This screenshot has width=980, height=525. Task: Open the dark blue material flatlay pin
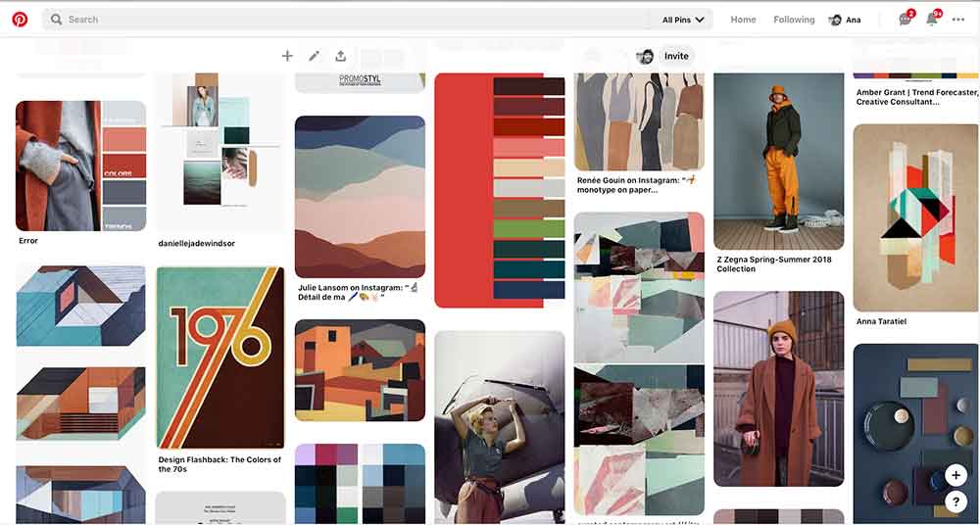coord(916,434)
